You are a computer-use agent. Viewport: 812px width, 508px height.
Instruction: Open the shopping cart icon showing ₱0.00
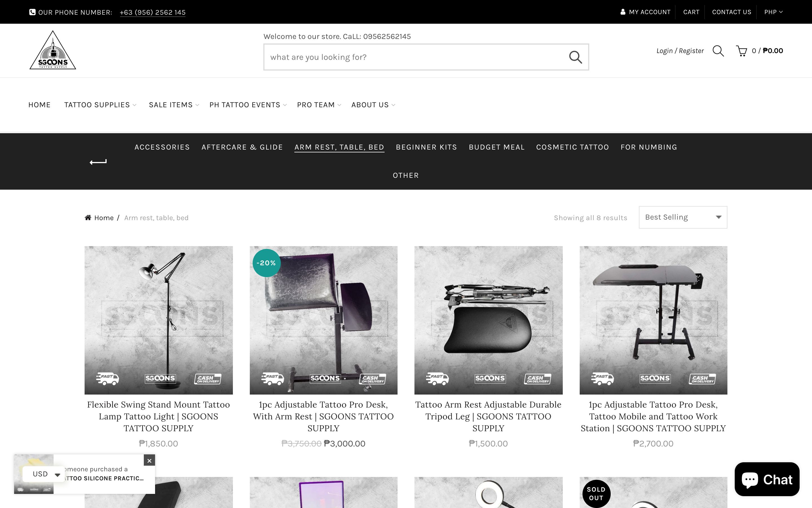point(741,51)
